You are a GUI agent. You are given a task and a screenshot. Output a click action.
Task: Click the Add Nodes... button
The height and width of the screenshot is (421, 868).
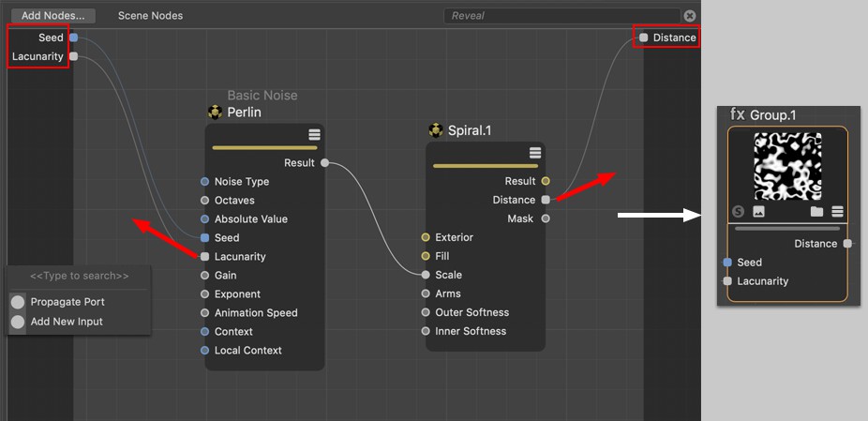pos(52,16)
